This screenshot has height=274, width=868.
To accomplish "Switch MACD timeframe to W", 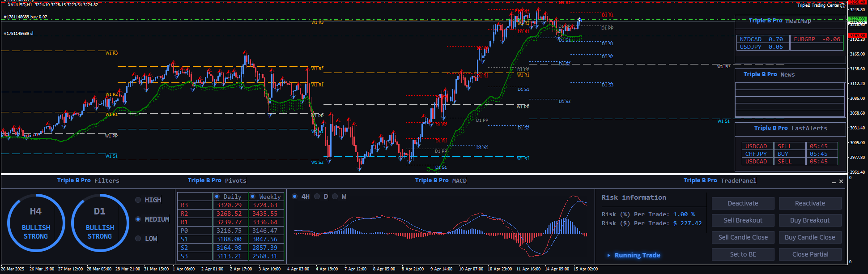I will click(335, 197).
